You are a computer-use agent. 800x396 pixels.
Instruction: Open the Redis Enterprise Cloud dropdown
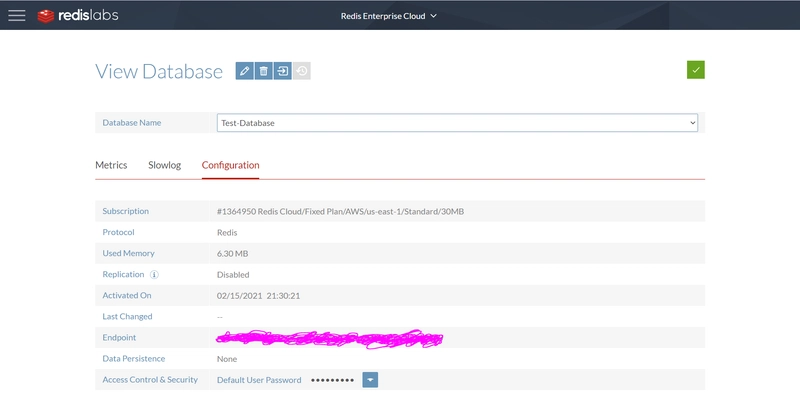(389, 16)
